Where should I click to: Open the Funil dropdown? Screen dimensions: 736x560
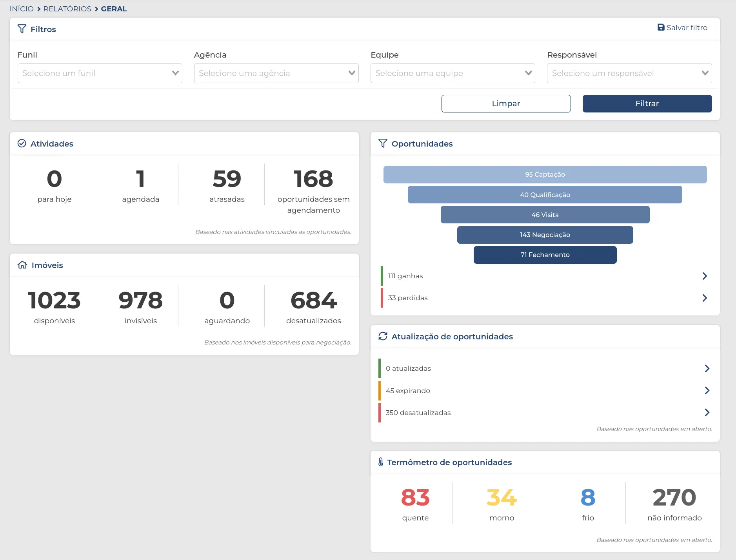[x=100, y=73]
